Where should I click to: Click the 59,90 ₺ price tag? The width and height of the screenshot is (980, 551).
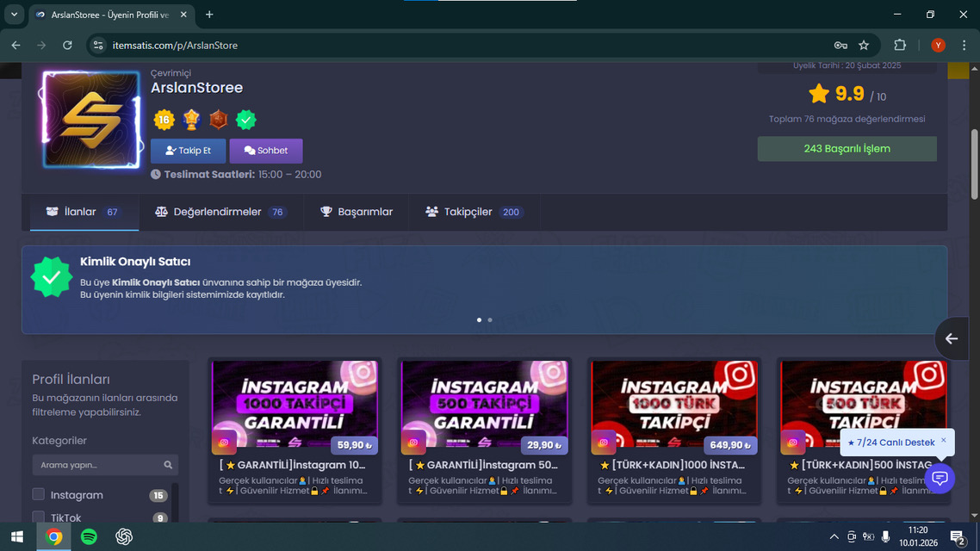pyautogui.click(x=354, y=445)
